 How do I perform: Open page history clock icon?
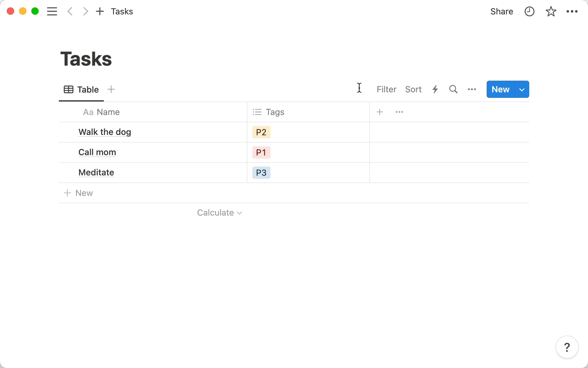click(529, 11)
